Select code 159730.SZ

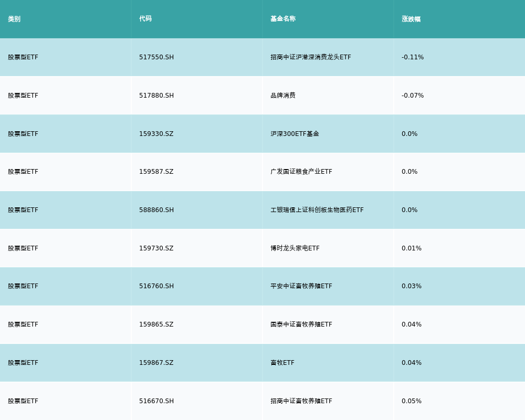point(156,248)
